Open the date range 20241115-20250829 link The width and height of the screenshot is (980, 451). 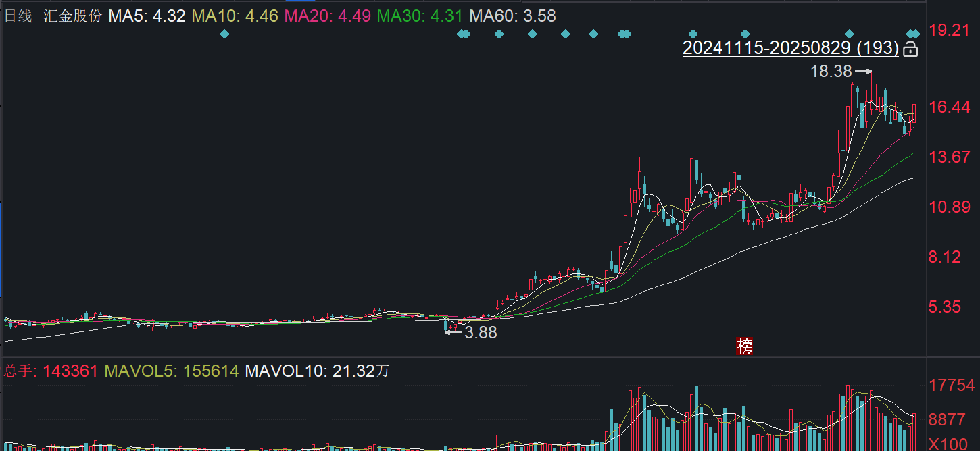pyautogui.click(x=791, y=49)
